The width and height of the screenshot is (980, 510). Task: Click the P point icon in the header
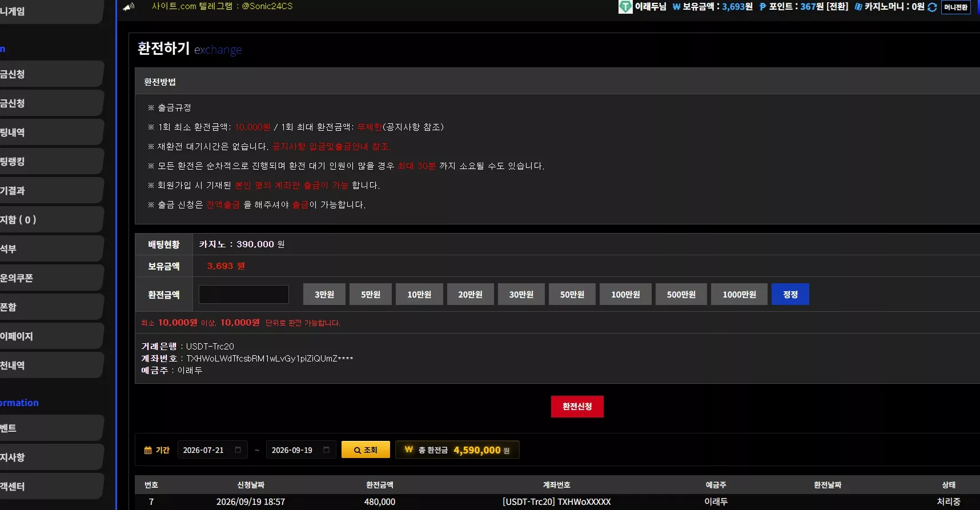click(762, 7)
